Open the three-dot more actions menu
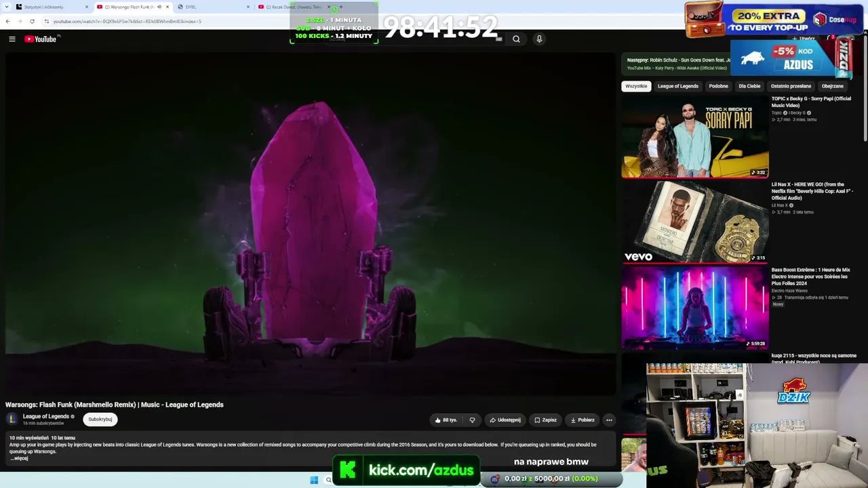Image resolution: width=868 pixels, height=488 pixels. (x=609, y=420)
